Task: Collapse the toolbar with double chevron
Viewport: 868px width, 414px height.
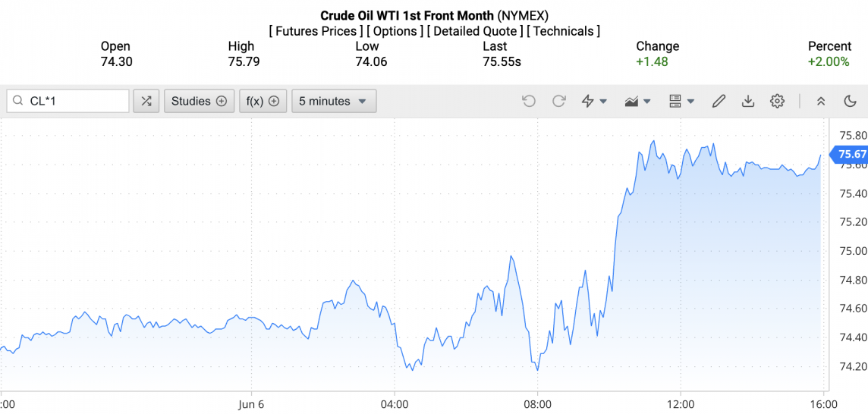Action: tap(821, 101)
